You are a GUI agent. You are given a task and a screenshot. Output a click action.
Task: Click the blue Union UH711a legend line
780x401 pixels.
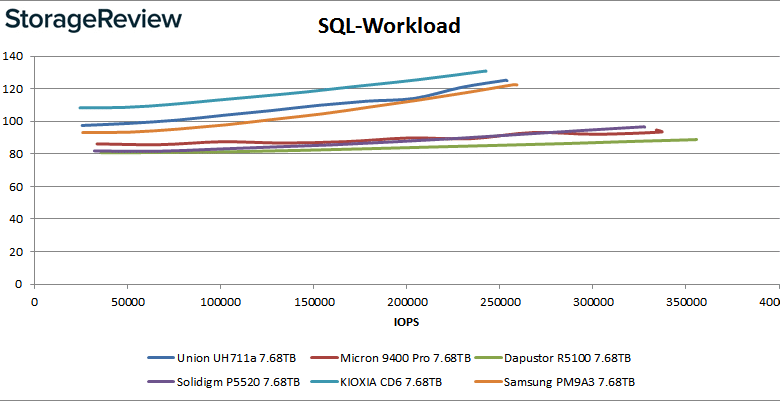[161, 358]
